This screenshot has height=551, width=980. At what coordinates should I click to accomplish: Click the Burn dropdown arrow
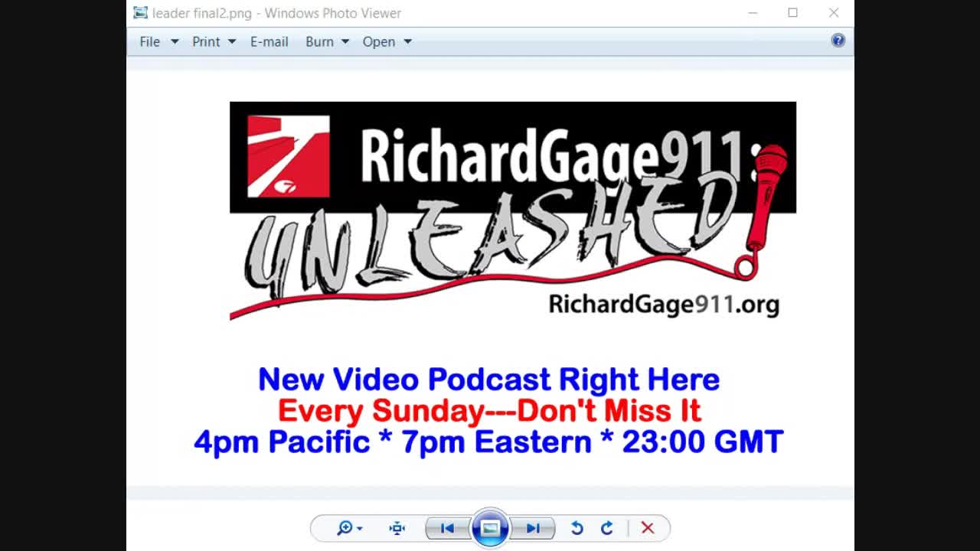[x=345, y=41]
